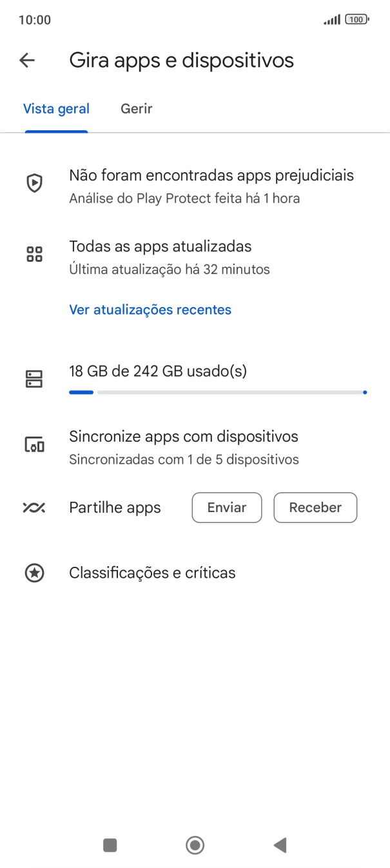This screenshot has width=390, height=868.
Task: Tap the sync devices icon
Action: click(x=34, y=444)
